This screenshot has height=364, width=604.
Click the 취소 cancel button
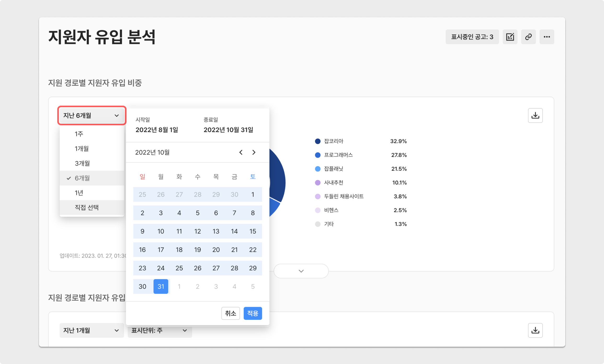[x=230, y=313]
